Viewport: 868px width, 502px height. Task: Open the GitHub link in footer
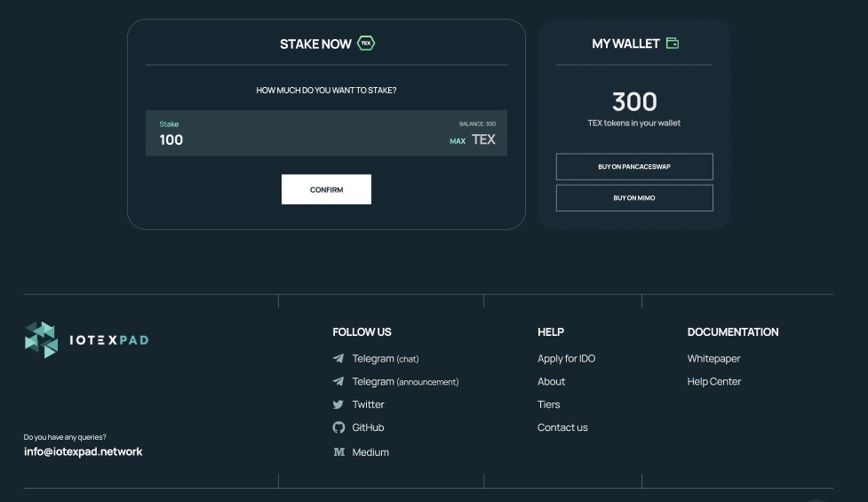click(368, 427)
